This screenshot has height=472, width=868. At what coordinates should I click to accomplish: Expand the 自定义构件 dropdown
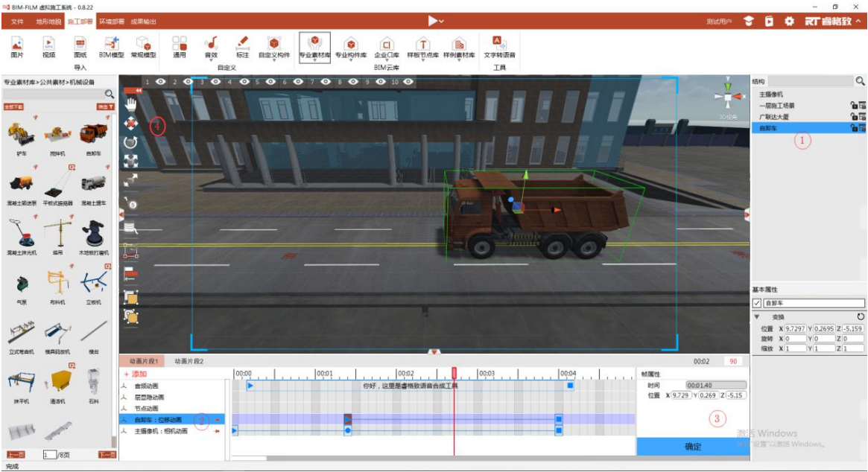coord(274,60)
